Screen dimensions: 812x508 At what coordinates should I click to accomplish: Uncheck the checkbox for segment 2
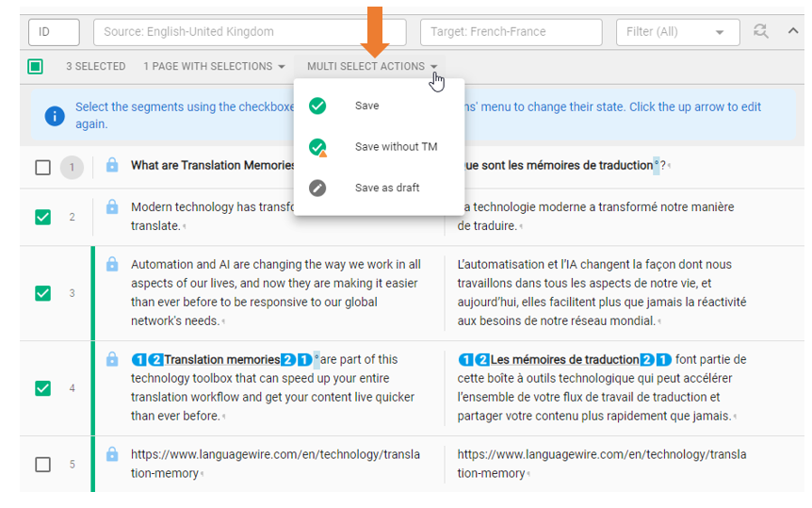(42, 217)
